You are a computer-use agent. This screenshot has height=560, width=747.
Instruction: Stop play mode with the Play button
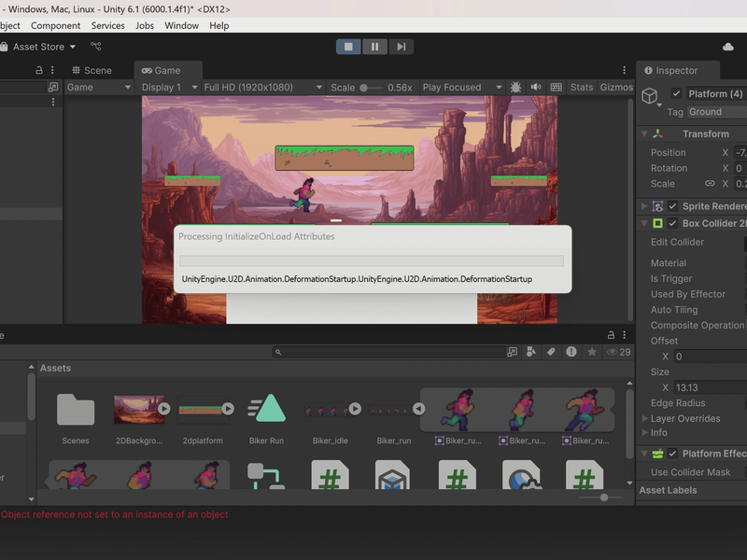tap(348, 47)
